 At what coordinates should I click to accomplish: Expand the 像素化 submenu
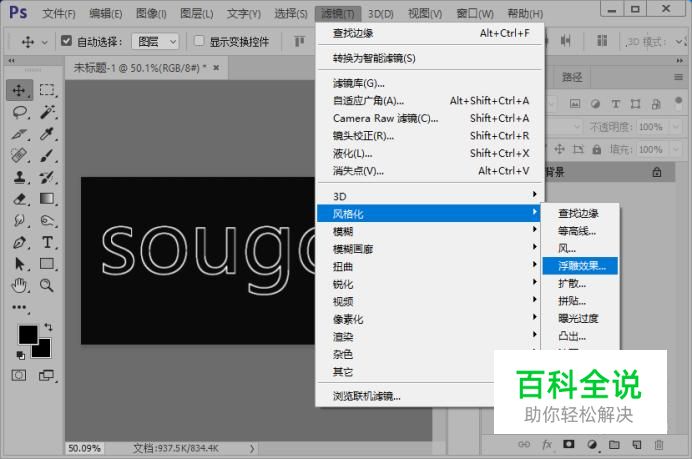click(429, 319)
